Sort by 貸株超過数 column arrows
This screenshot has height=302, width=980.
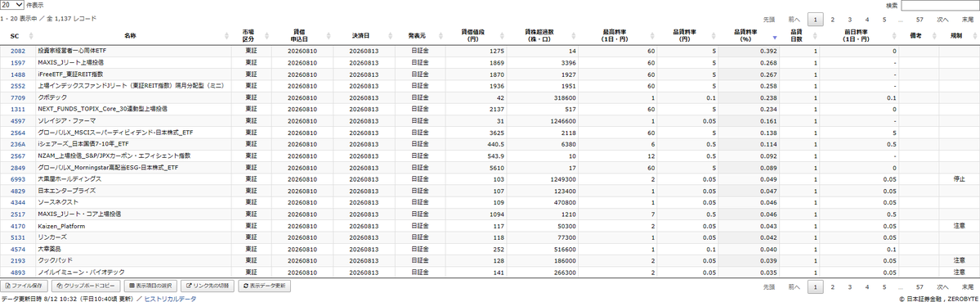click(574, 36)
